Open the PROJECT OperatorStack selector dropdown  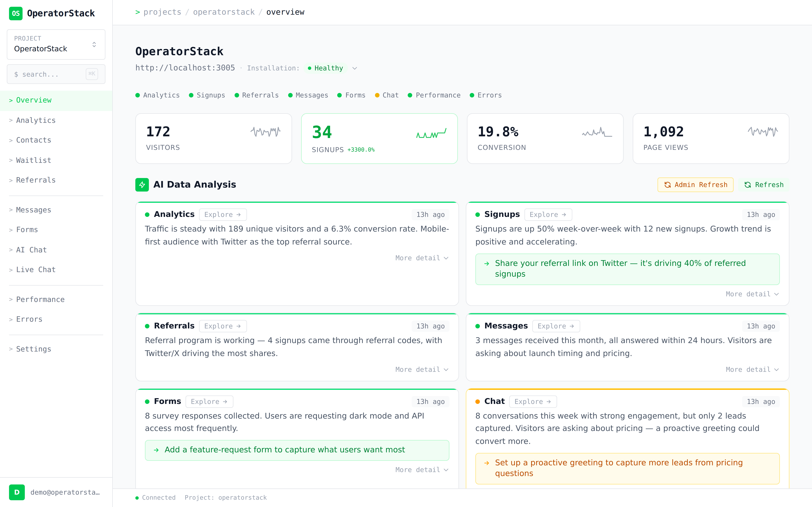coord(56,44)
